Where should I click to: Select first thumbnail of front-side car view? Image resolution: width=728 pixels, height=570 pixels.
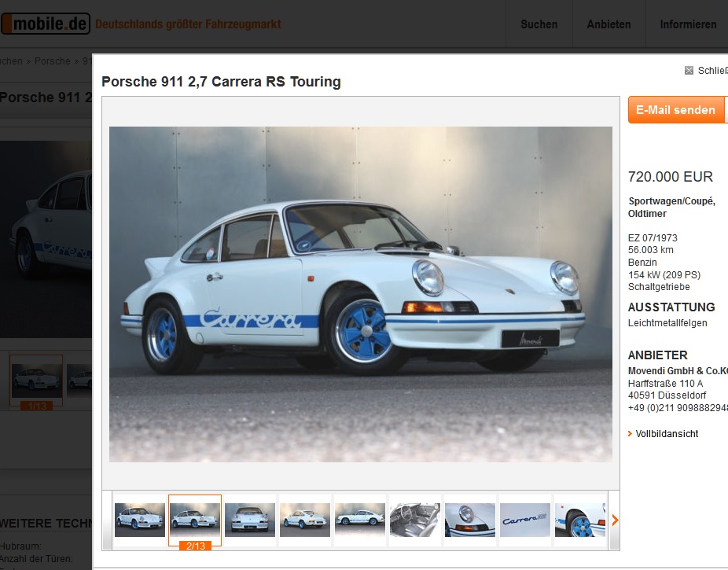tap(140, 520)
